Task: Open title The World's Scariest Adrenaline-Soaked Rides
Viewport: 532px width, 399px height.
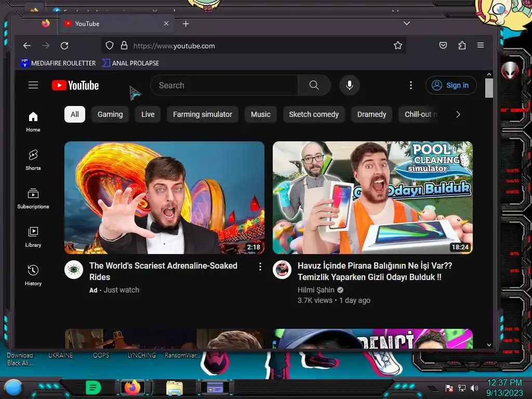Action: [163, 271]
